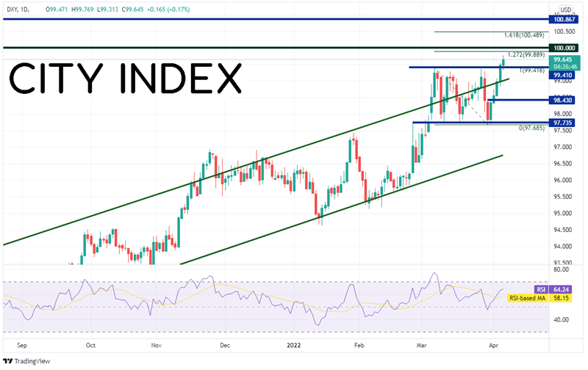Click the RSI-based MA 58.15 label
This screenshot has width=588, height=370.
point(540,298)
